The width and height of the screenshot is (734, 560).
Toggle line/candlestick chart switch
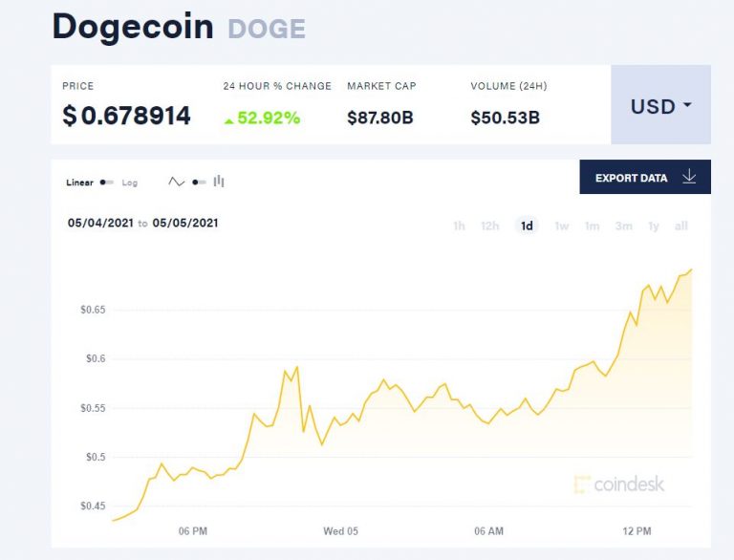(198, 182)
